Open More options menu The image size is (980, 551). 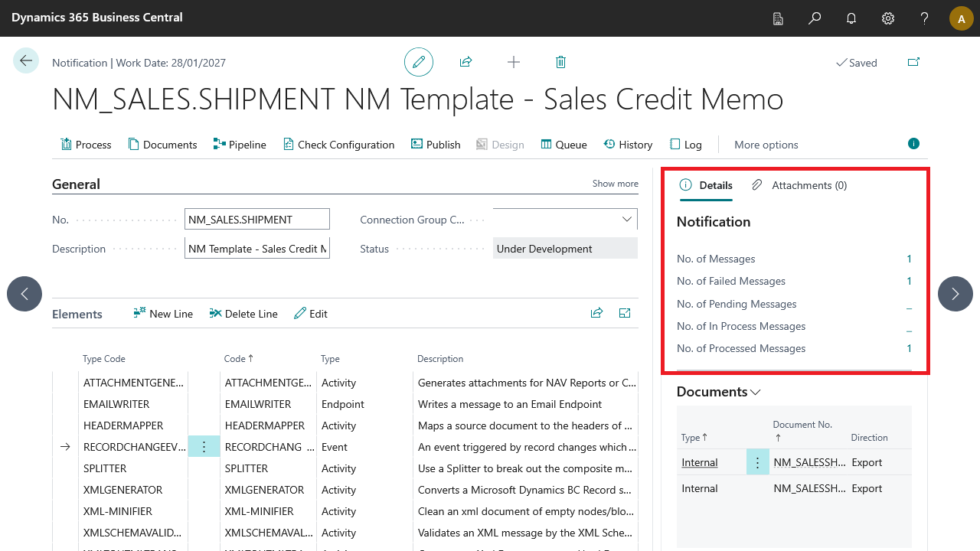click(x=766, y=145)
